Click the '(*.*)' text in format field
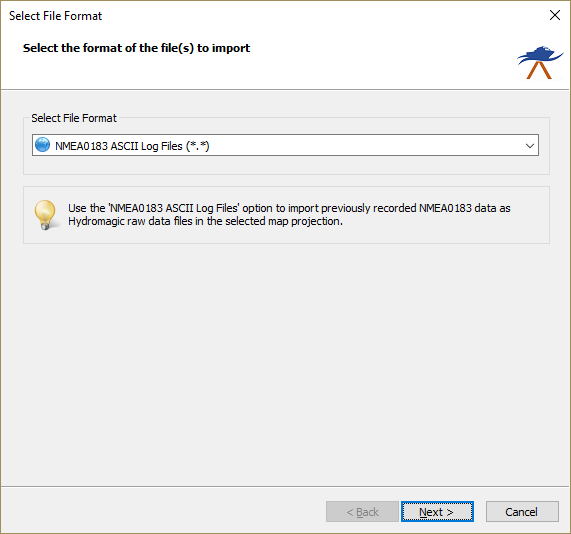This screenshot has height=534, width=571. point(198,146)
